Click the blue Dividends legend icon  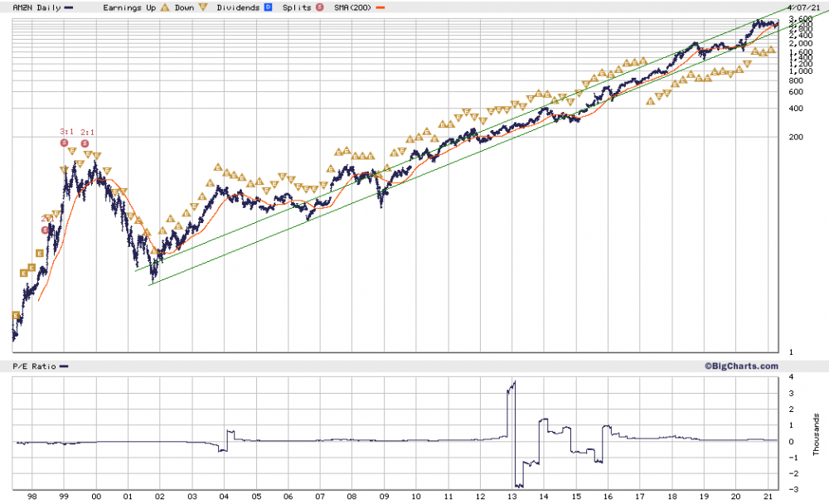(268, 7)
